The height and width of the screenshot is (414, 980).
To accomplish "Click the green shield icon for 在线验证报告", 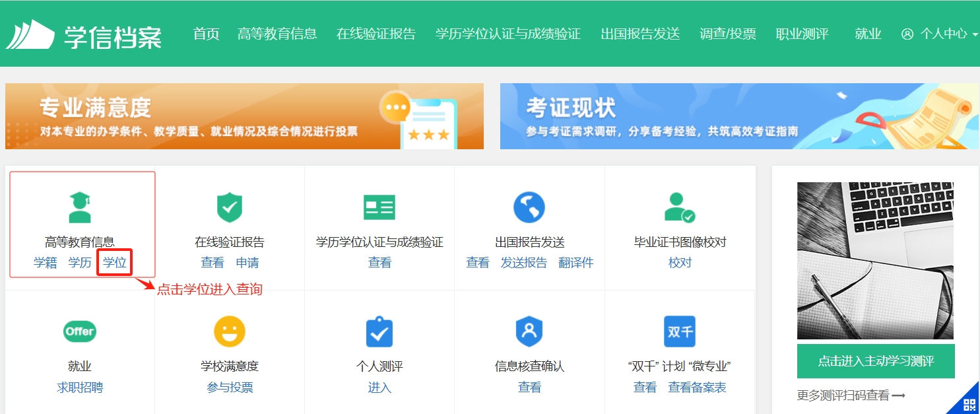I will click(x=229, y=207).
